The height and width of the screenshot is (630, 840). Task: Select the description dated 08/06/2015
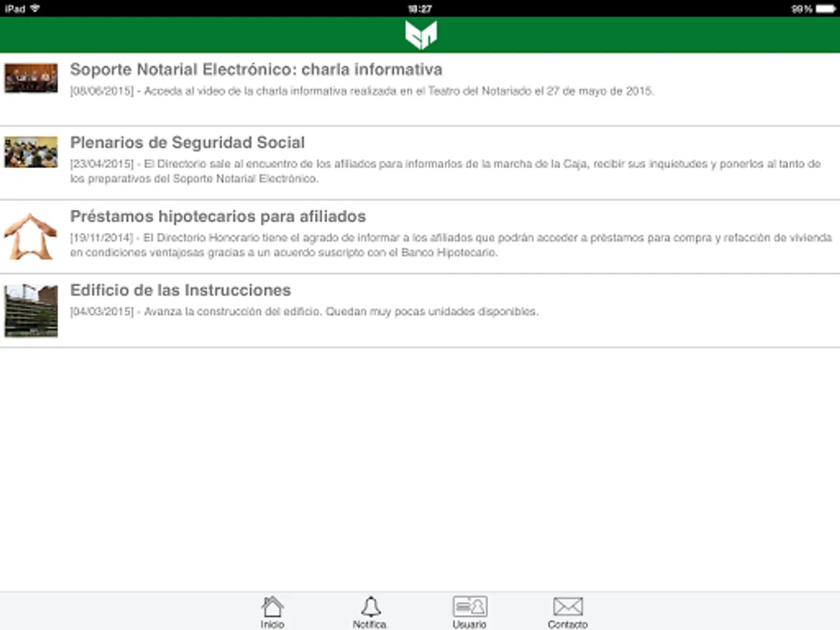tap(362, 91)
